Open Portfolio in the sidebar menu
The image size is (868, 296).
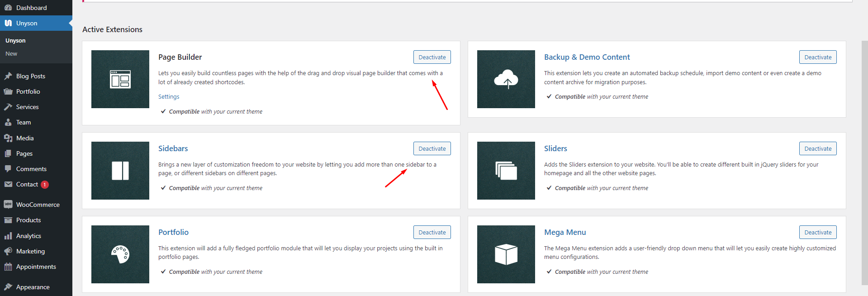click(36, 91)
